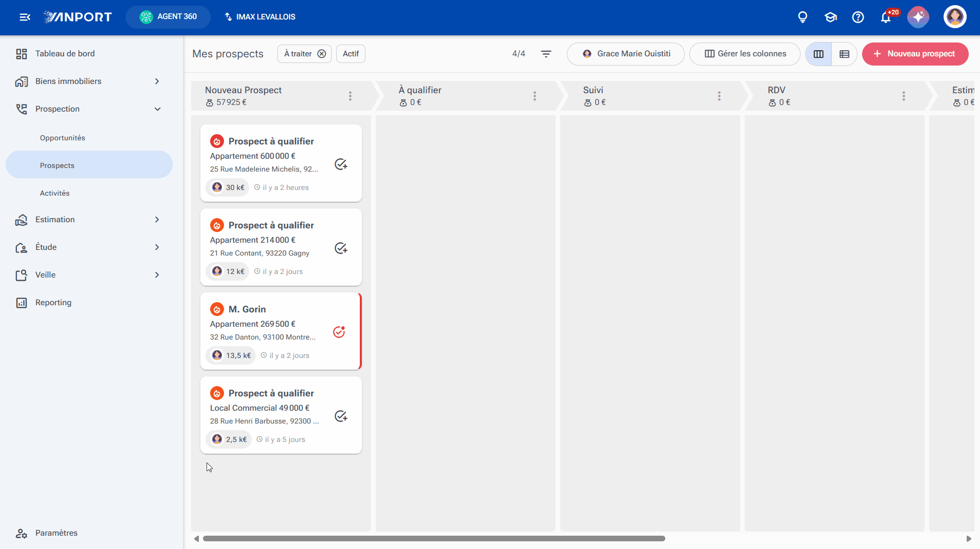Click Gérer les colonnes button
Viewport: 980px width, 549px height.
(745, 54)
